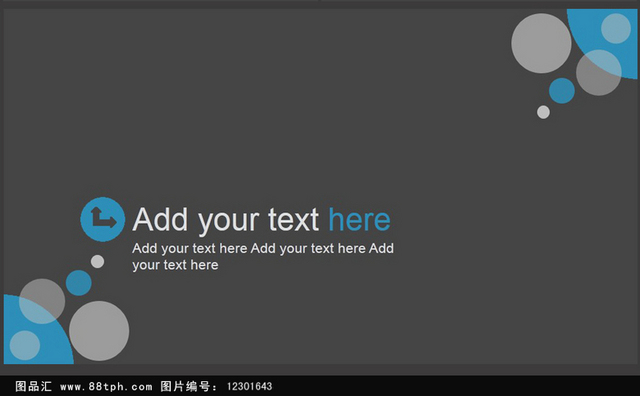Click the image number 12301643
This screenshot has width=640, height=396.
(249, 386)
